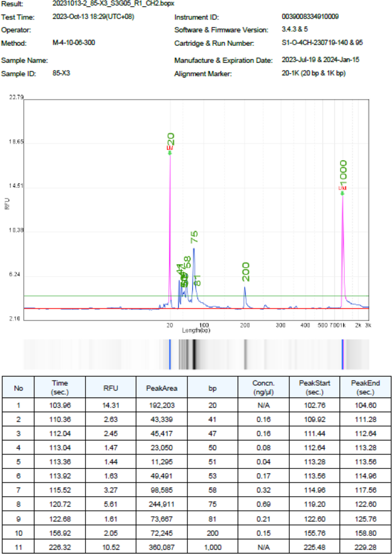
Task: Click the y-axis value 14.51
Action: 16,186
